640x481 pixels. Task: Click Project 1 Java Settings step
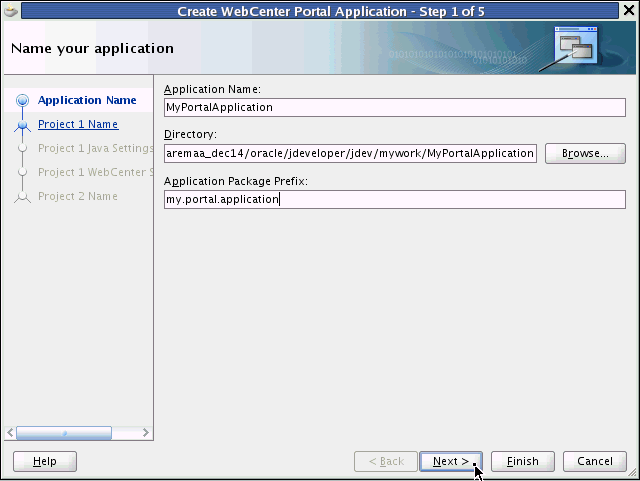tap(96, 148)
